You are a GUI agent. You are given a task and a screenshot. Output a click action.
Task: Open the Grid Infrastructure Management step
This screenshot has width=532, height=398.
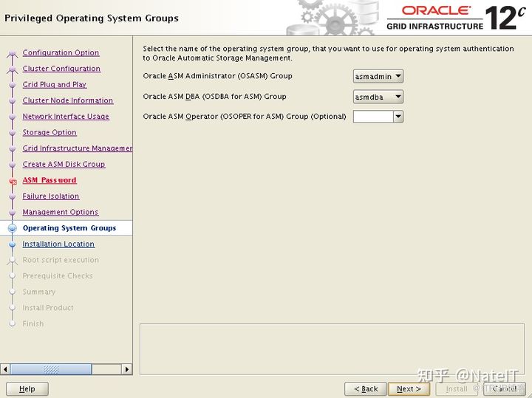[x=78, y=148]
